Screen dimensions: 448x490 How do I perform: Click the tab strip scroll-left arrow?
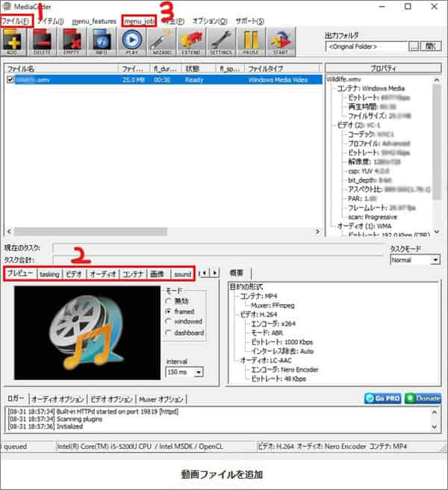[x=205, y=273]
